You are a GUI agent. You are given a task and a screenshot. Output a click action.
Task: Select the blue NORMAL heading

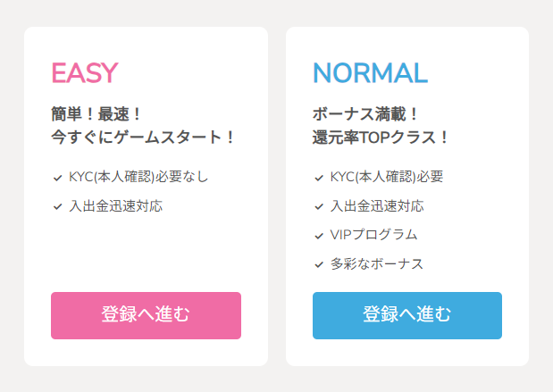pyautogui.click(x=370, y=73)
